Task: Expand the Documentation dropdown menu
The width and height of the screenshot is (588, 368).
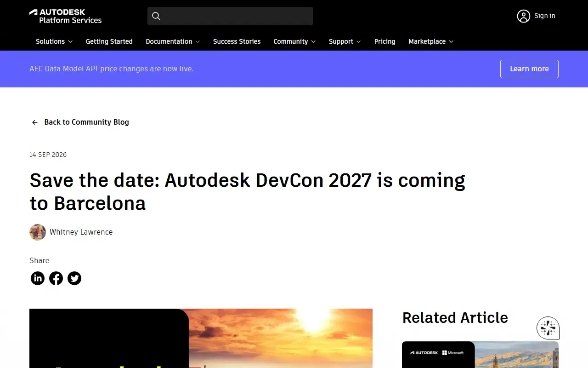Action: (173, 41)
